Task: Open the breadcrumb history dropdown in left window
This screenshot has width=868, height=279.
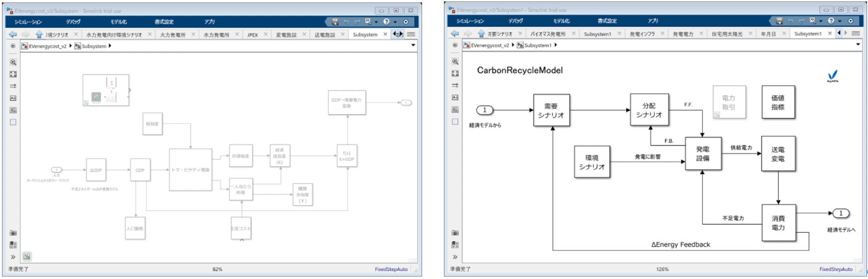Action: tap(413, 45)
